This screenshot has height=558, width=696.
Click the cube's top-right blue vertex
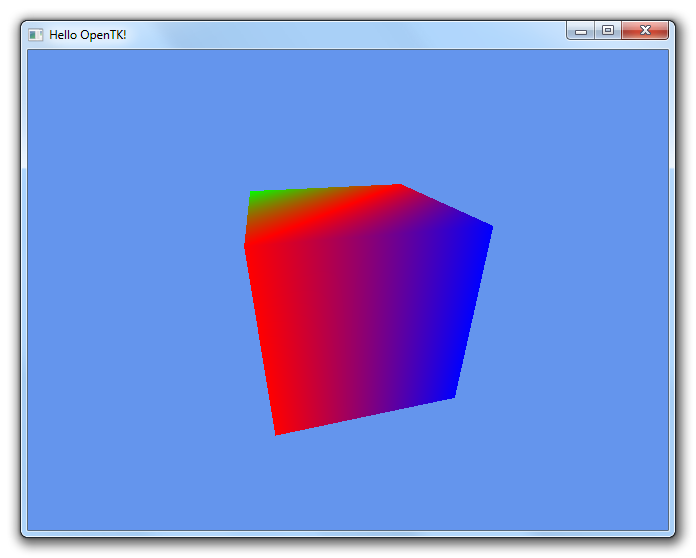pyautogui.click(x=490, y=228)
